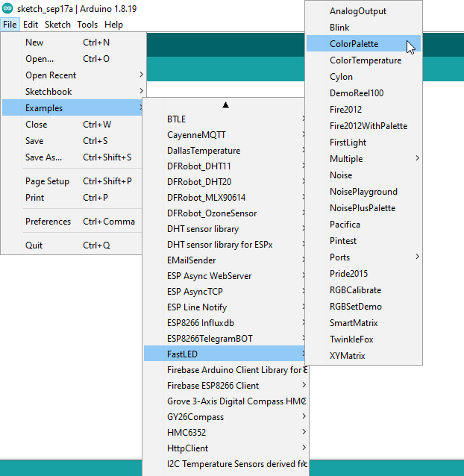This screenshot has width=464, height=476.
Task: Expand Firebase ESP8266 Client examples
Action: click(x=225, y=386)
